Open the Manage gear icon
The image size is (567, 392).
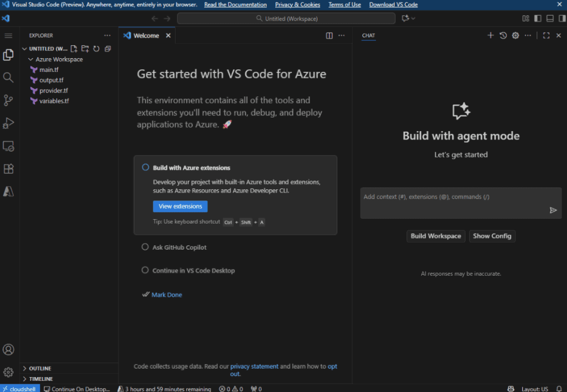coord(8,372)
